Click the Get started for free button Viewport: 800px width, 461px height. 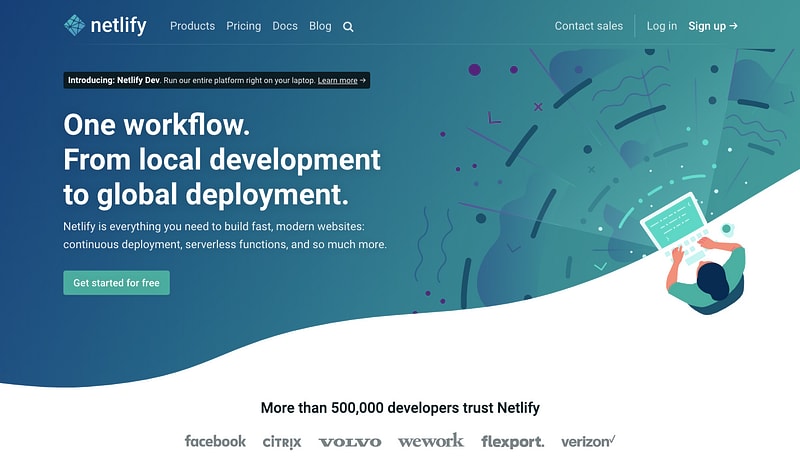[x=116, y=283]
